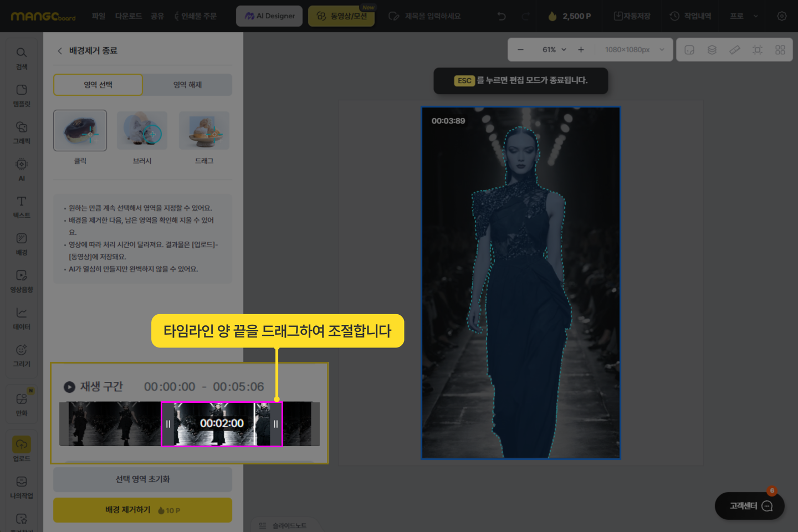
Task: Open the 만화 comic sidebar icon
Action: pos(21,404)
